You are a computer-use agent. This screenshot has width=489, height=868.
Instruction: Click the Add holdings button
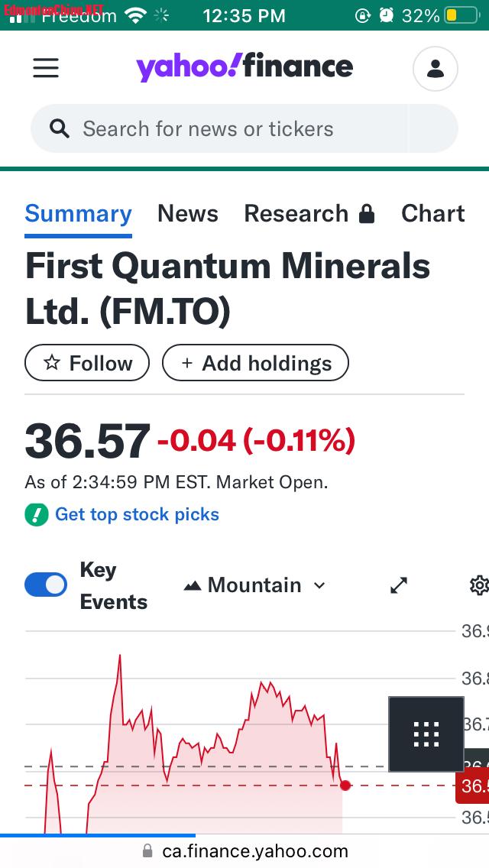[255, 363]
